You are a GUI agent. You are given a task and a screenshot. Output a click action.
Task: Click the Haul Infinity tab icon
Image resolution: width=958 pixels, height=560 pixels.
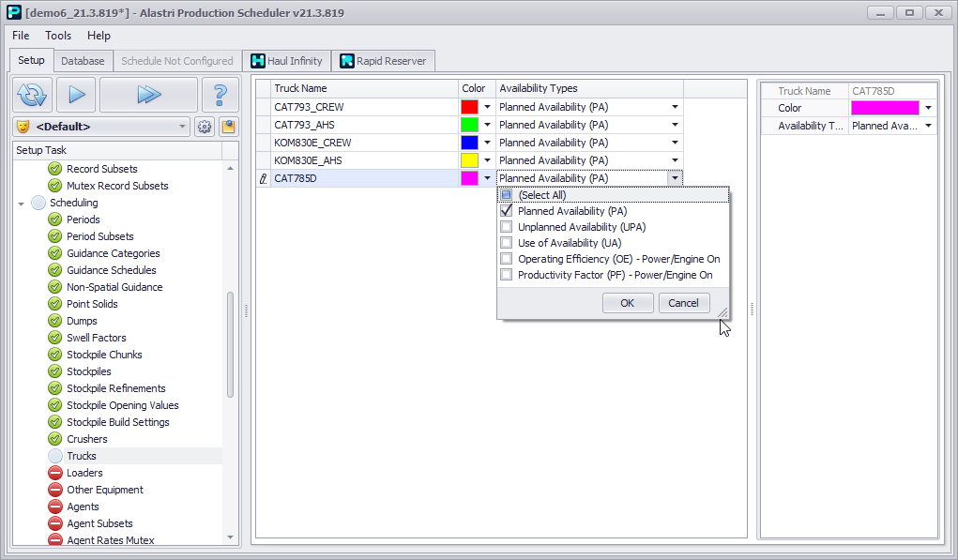258,61
